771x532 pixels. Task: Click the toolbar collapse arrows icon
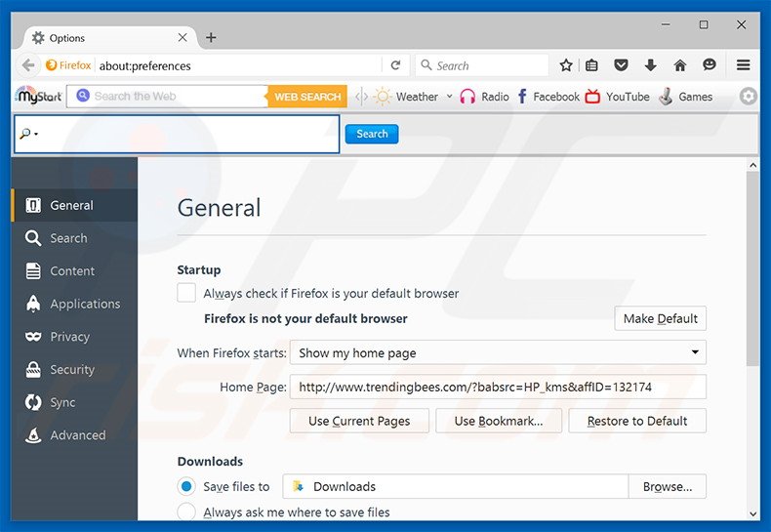tap(361, 97)
